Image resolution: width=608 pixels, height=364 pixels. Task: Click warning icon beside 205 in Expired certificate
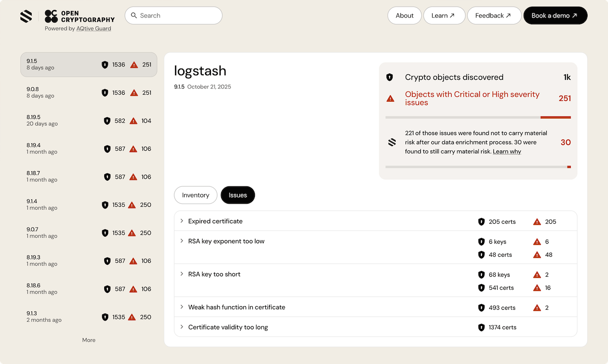(537, 222)
